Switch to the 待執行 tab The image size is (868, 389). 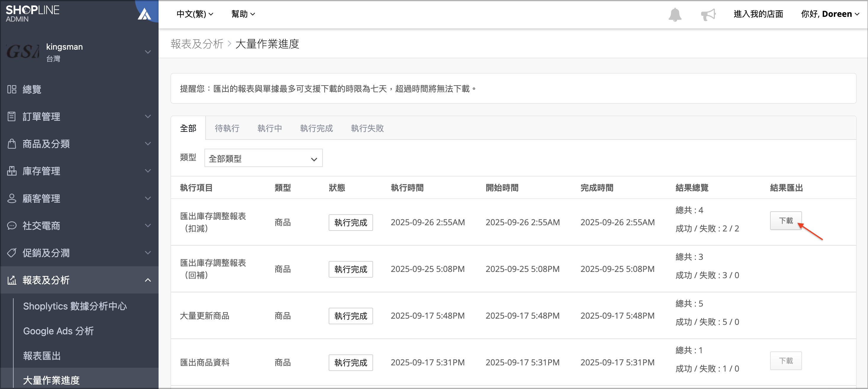[227, 128]
